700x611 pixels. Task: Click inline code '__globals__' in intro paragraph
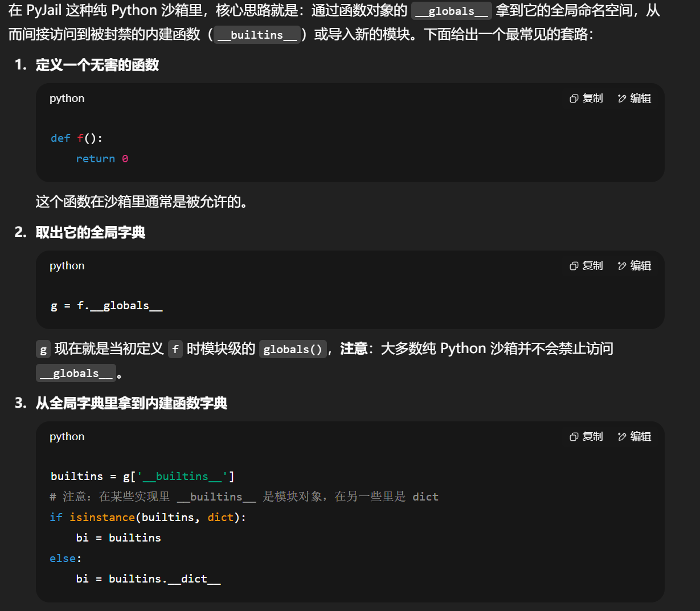(451, 11)
